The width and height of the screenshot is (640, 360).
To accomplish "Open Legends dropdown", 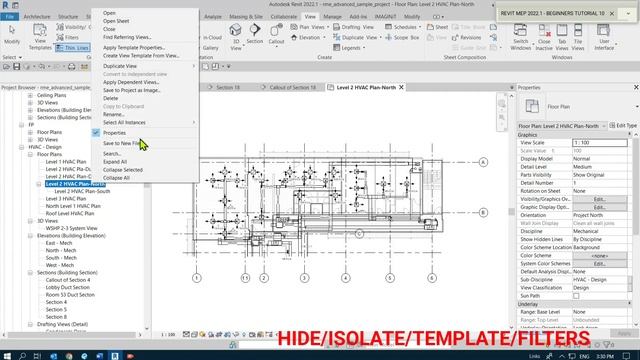I will (x=349, y=48).
